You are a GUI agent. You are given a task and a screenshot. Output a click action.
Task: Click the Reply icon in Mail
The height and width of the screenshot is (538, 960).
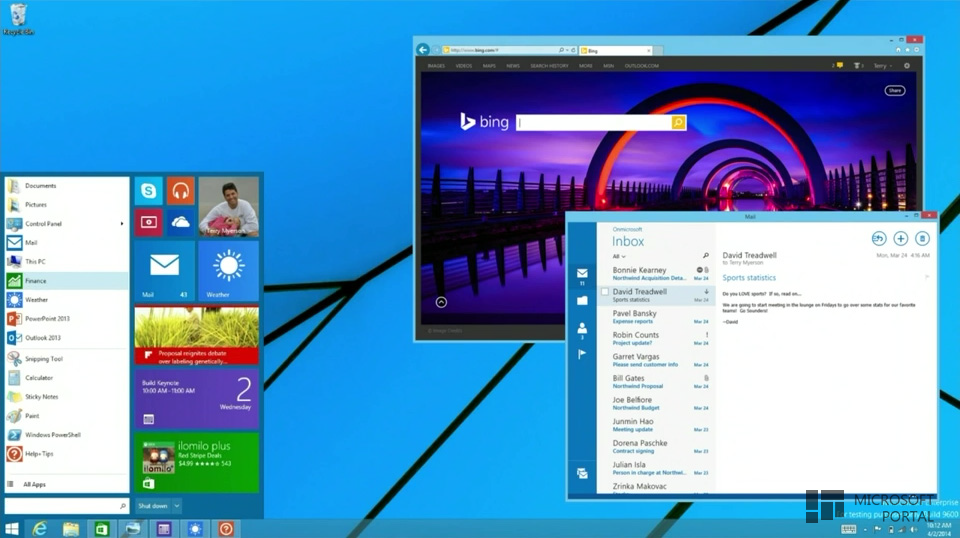[879, 239]
